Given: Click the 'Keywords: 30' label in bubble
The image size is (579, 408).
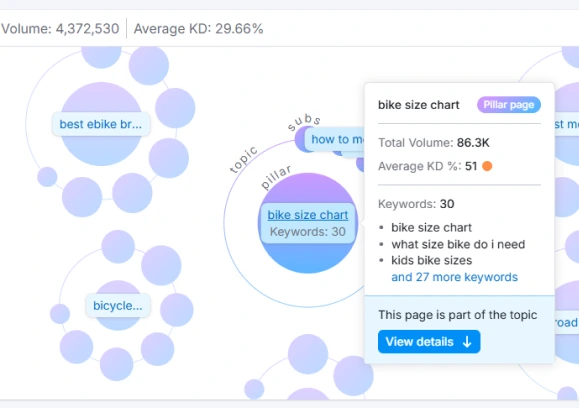Looking at the screenshot, I should point(308,232).
